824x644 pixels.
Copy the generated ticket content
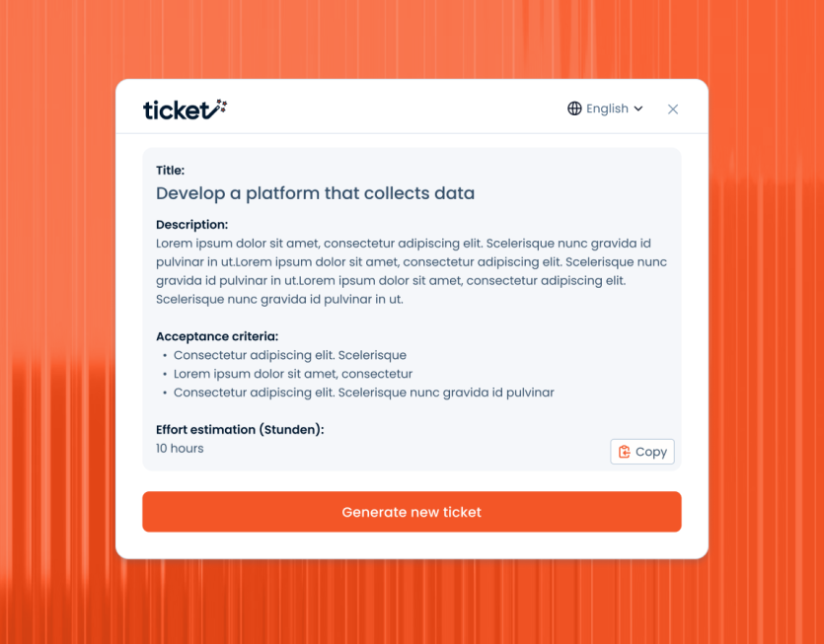pos(642,452)
